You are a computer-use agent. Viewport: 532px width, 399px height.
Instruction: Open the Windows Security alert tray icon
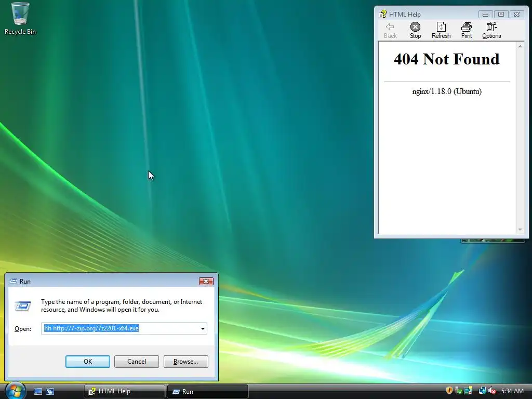pyautogui.click(x=449, y=391)
